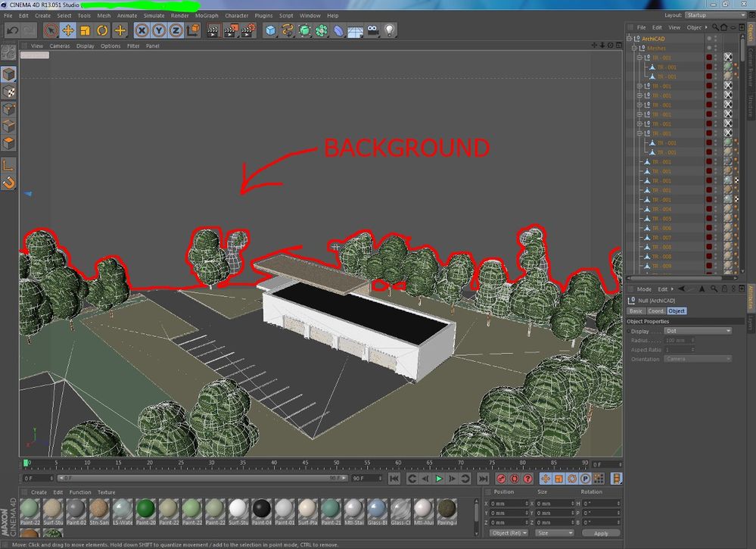Click the Object manager home icon
This screenshot has height=549, width=756.
pyautogui.click(x=723, y=27)
